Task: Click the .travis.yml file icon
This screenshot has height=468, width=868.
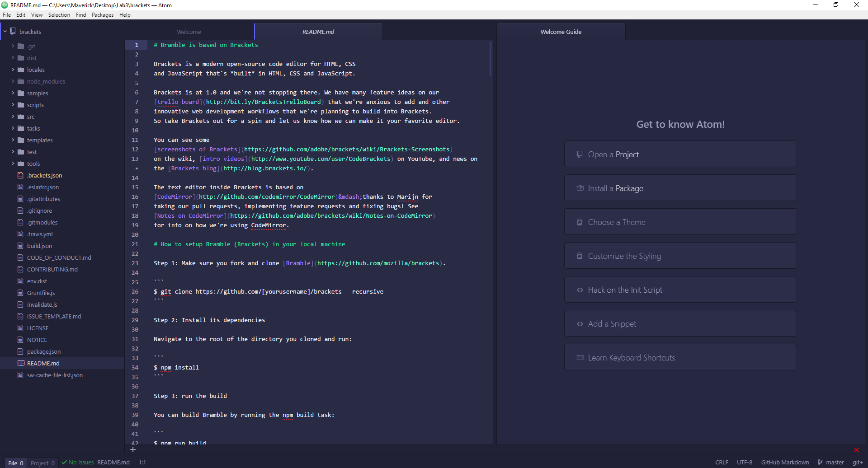Action: pyautogui.click(x=20, y=234)
